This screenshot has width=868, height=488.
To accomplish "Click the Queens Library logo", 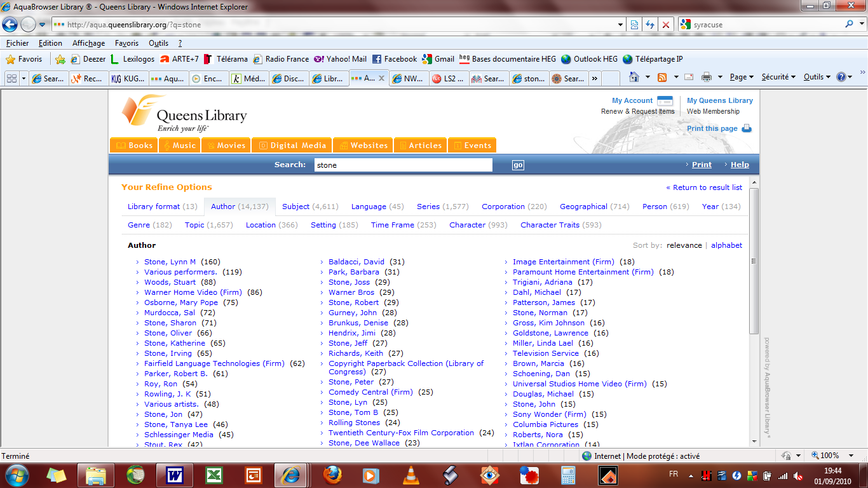I will click(x=184, y=112).
